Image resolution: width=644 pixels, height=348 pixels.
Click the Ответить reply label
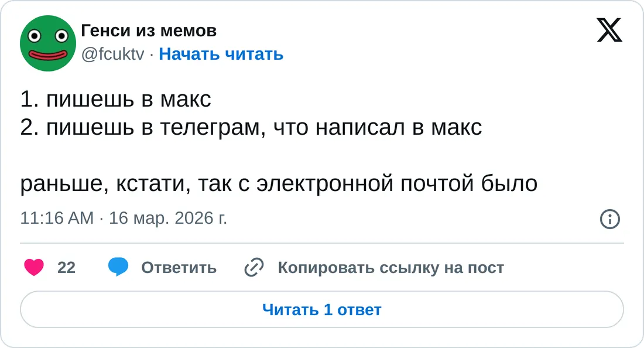(179, 268)
